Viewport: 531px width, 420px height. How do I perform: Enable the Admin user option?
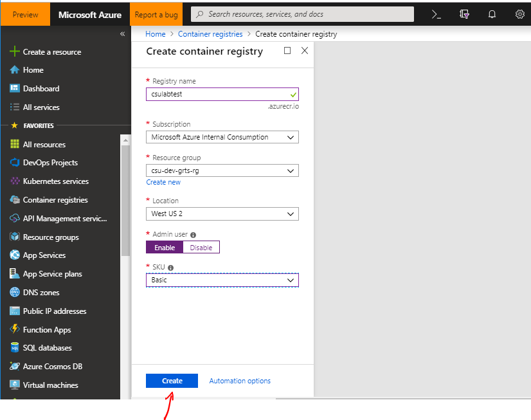coord(165,247)
